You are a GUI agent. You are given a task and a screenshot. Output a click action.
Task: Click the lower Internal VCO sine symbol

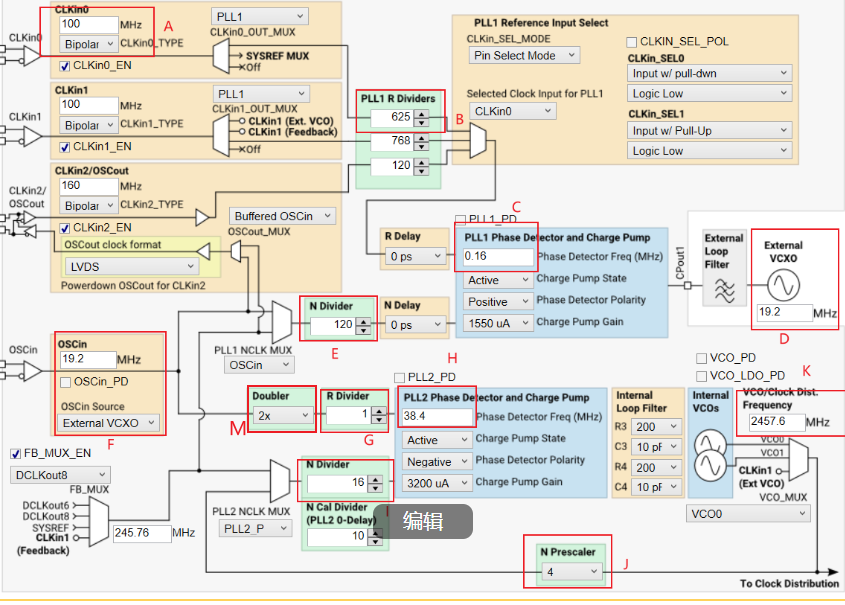point(710,466)
